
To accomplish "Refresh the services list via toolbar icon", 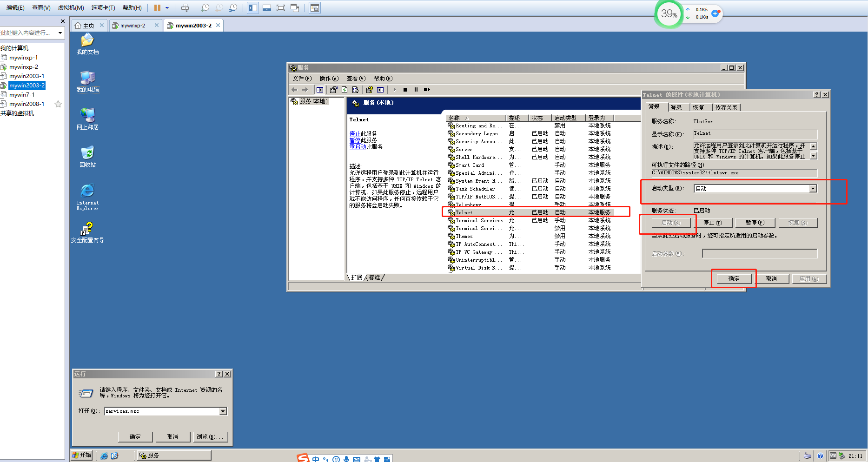I will pos(344,89).
